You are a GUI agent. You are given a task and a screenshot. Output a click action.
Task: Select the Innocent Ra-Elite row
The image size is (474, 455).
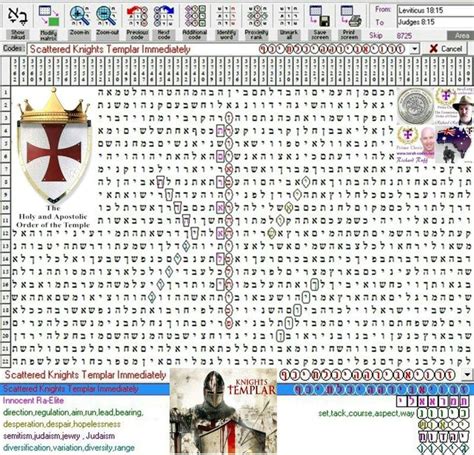[33, 401]
